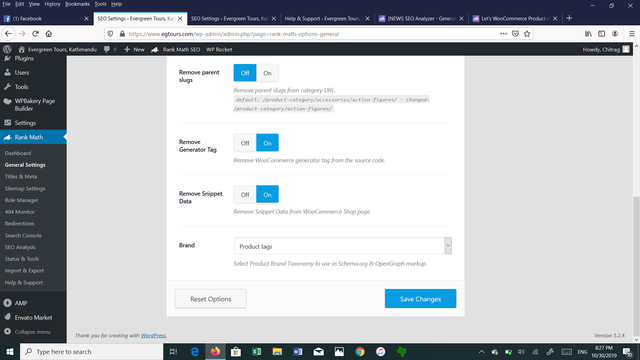
Task: Set Remove Generator Tag to On
Action: click(x=267, y=143)
